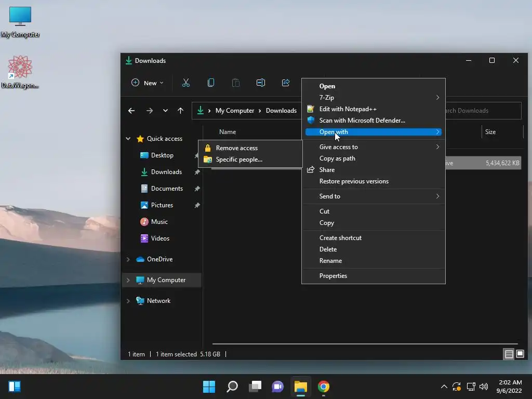The image size is (532, 399).
Task: Open Task View on taskbar
Action: [x=255, y=387]
